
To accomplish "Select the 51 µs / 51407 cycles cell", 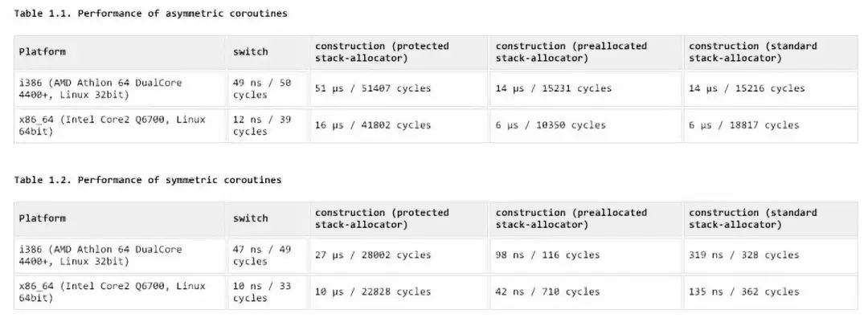I will coord(373,88).
